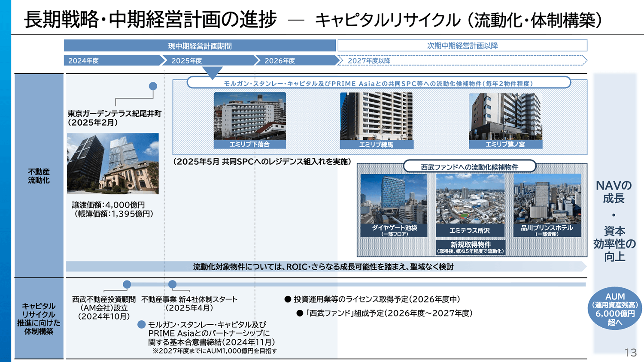
Task: Select the エミリブ下落合 property photo
Action: [250, 116]
